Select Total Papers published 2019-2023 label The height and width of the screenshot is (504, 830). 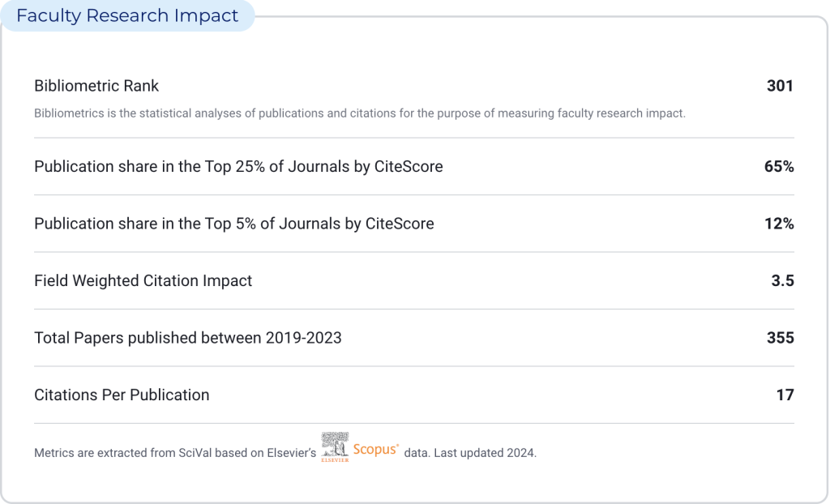coord(188,338)
